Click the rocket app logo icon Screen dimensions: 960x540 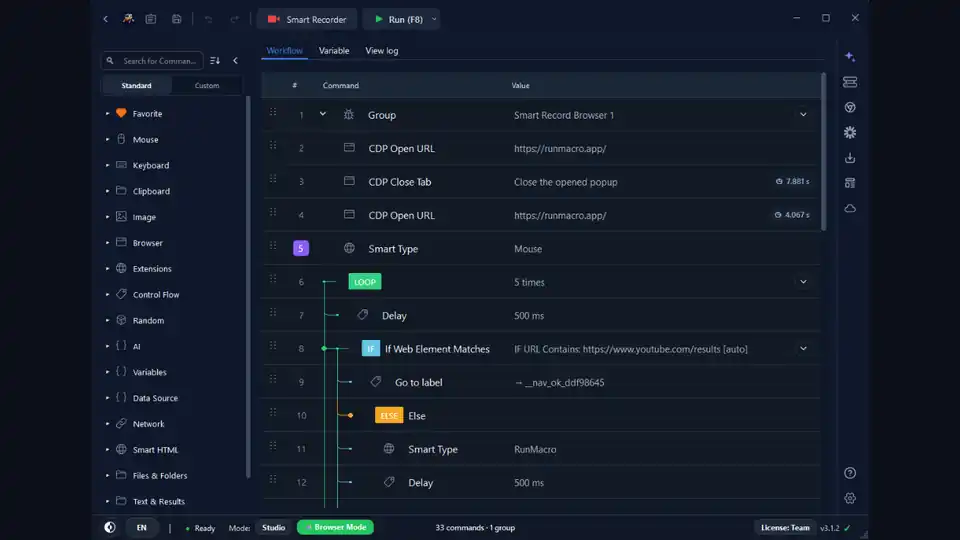[128, 19]
